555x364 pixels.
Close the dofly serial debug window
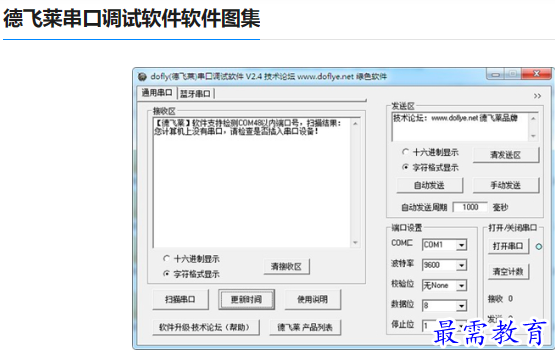[537, 74]
